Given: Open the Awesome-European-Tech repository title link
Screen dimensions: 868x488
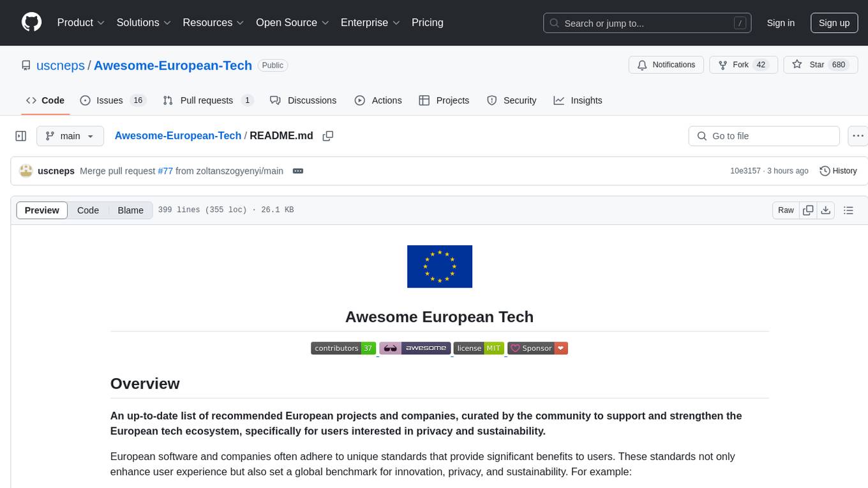Looking at the screenshot, I should 173,65.
